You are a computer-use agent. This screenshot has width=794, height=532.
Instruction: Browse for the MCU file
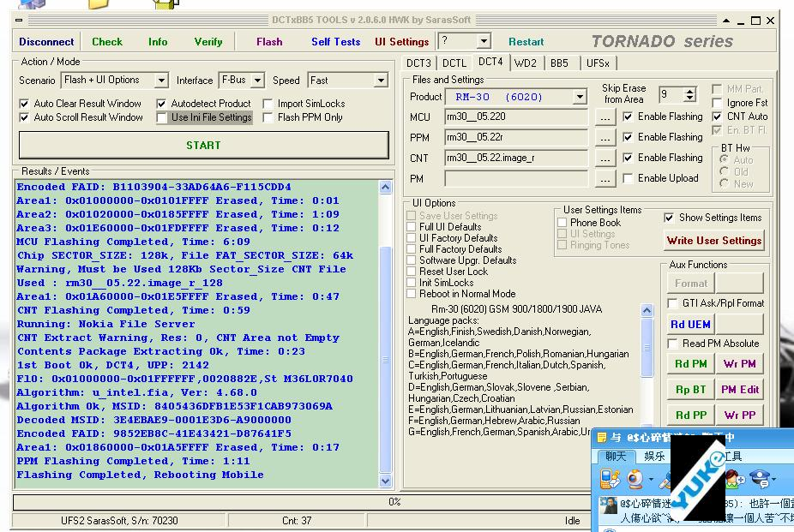[x=605, y=117]
